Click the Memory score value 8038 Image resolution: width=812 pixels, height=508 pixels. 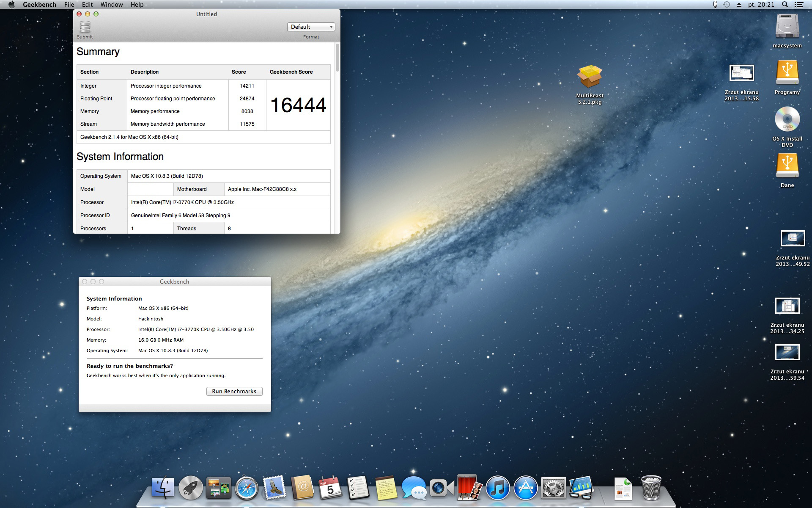coord(247,111)
